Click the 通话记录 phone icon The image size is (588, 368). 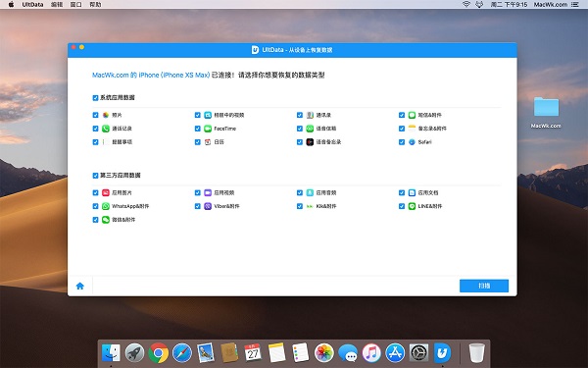[106, 129]
